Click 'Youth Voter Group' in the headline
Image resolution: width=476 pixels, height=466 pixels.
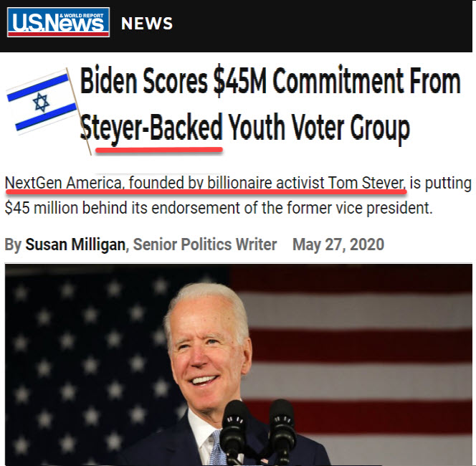[319, 128]
